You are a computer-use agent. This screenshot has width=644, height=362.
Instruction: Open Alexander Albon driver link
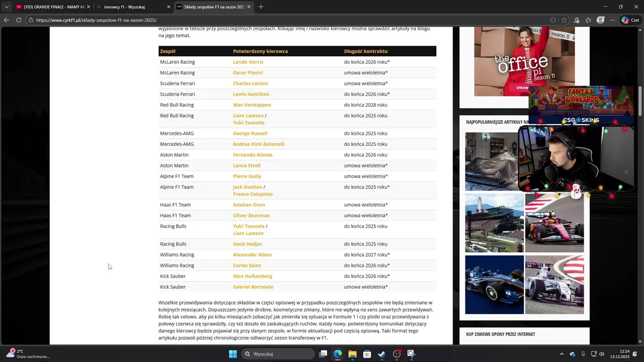pyautogui.click(x=252, y=254)
